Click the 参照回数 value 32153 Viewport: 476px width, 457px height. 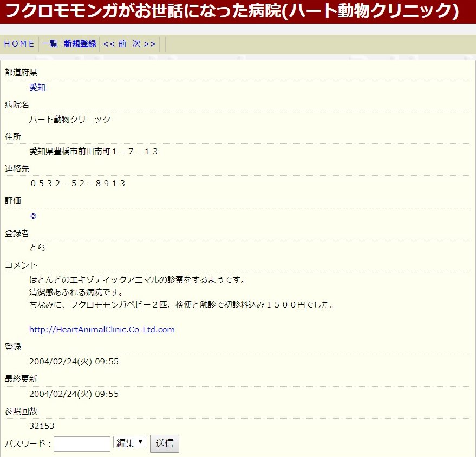(x=42, y=426)
